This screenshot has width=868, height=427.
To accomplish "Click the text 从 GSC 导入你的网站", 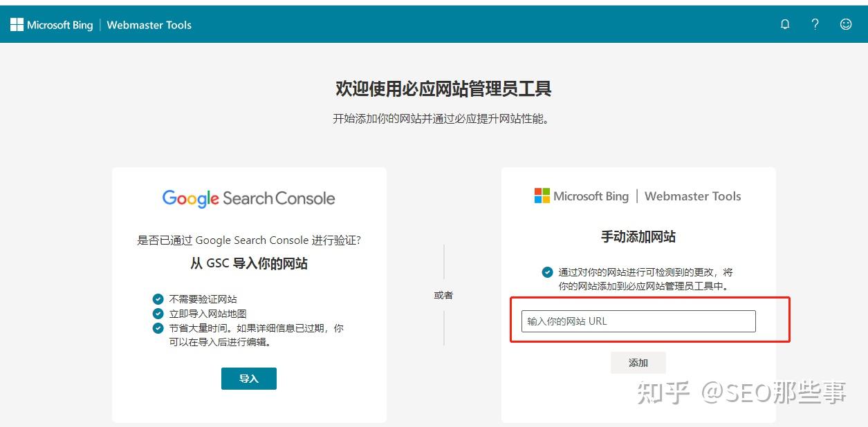I will [249, 263].
